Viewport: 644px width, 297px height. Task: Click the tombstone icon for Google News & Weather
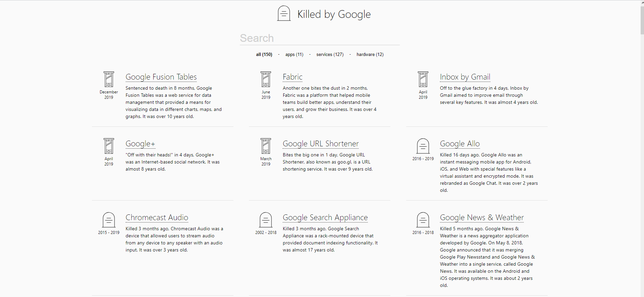click(423, 220)
